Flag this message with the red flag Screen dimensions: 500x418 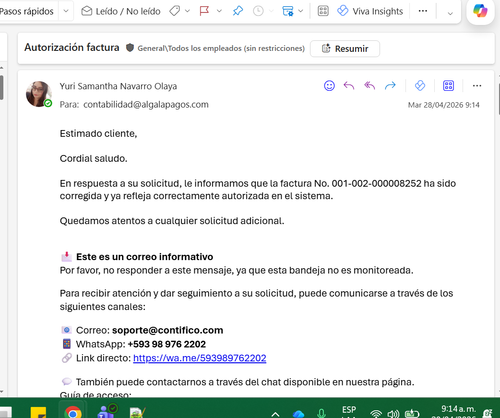pos(204,11)
